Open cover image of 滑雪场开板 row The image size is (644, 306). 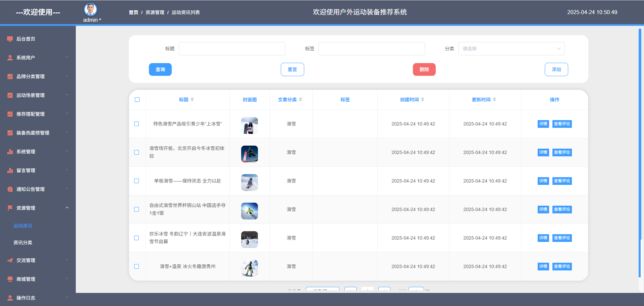[250, 154]
